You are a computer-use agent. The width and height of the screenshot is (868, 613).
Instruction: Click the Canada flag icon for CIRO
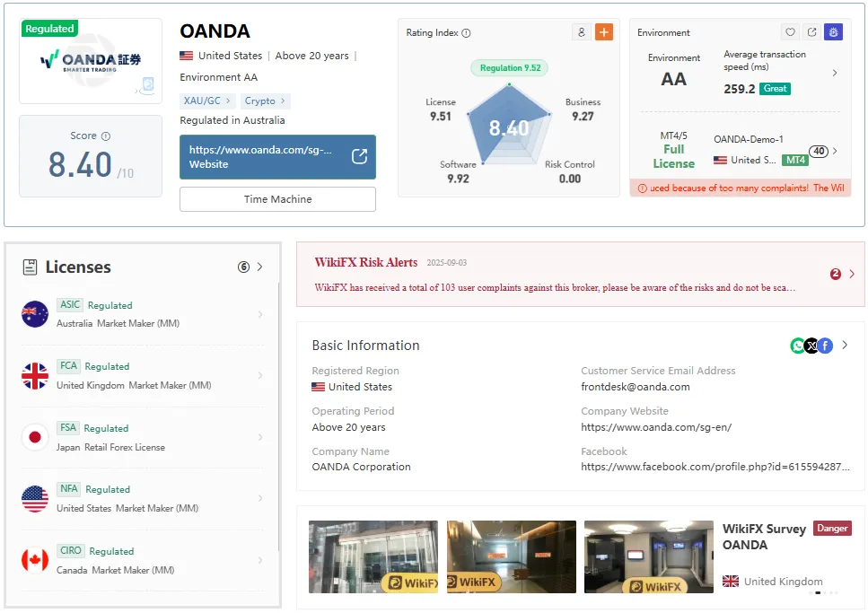point(35,560)
